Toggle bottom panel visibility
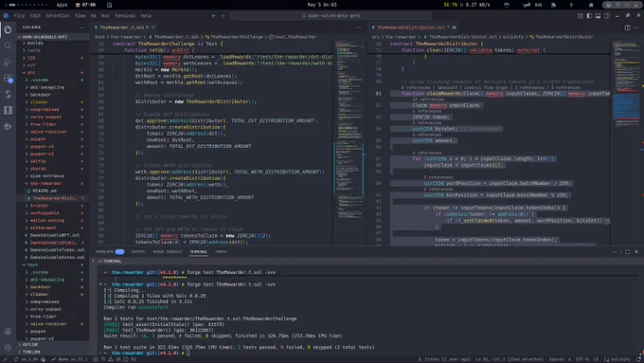The width and height of the screenshot is (644, 363). point(598,15)
